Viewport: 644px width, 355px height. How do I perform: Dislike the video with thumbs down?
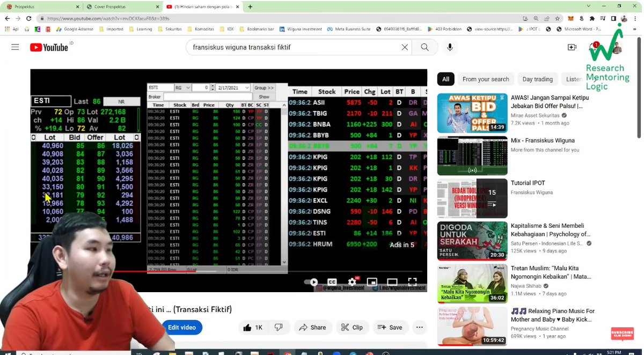(279, 327)
